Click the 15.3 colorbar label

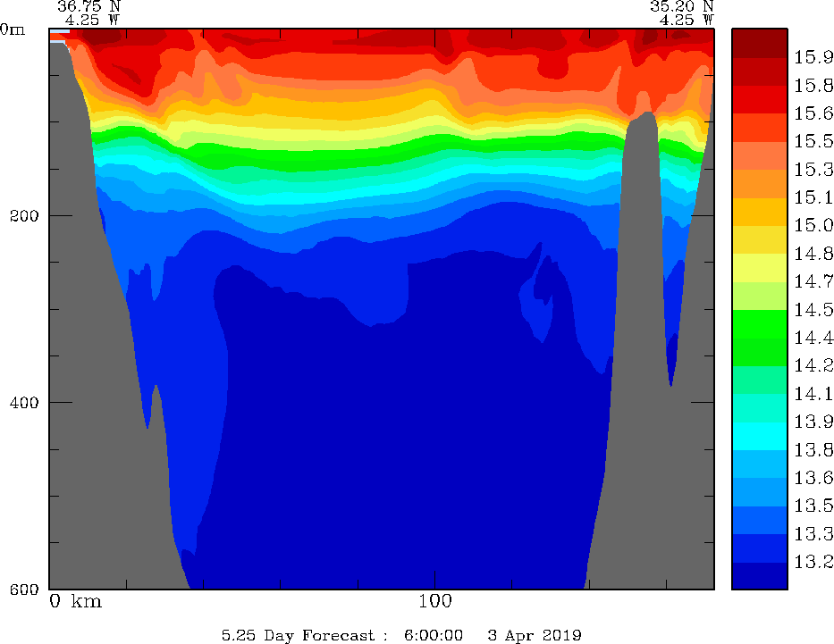pyautogui.click(x=813, y=170)
